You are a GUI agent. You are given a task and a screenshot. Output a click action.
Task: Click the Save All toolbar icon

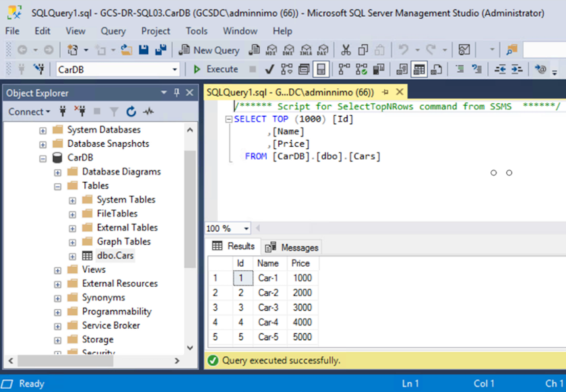coord(160,50)
